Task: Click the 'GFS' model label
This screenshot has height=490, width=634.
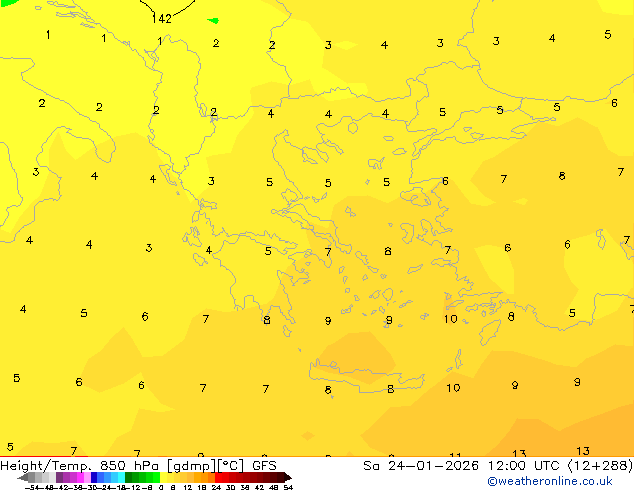Action: pos(264,466)
